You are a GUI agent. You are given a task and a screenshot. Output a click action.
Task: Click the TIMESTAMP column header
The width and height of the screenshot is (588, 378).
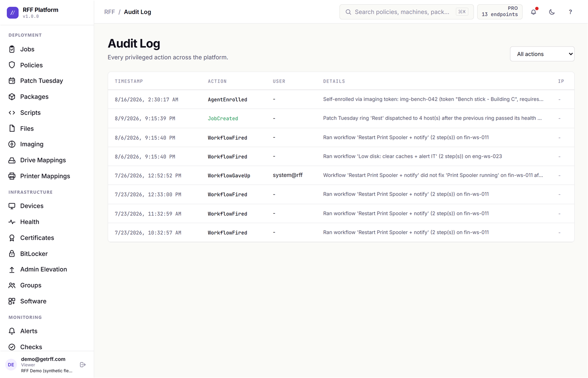[x=129, y=81]
